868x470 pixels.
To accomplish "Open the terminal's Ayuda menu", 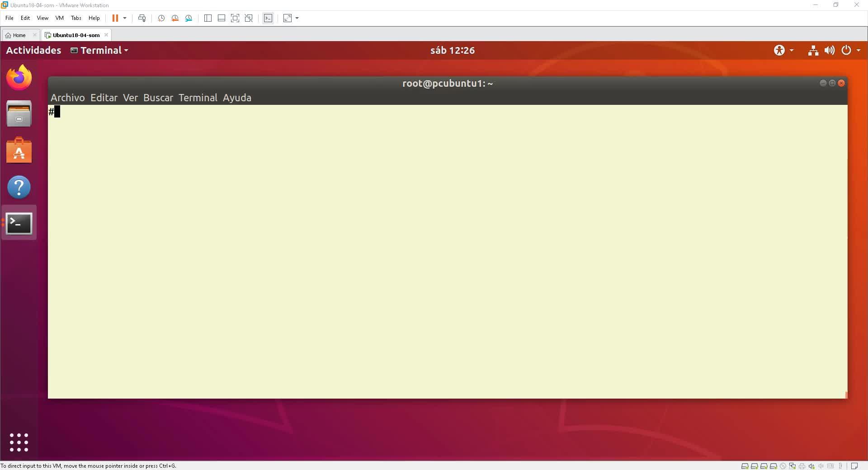I will click(237, 98).
